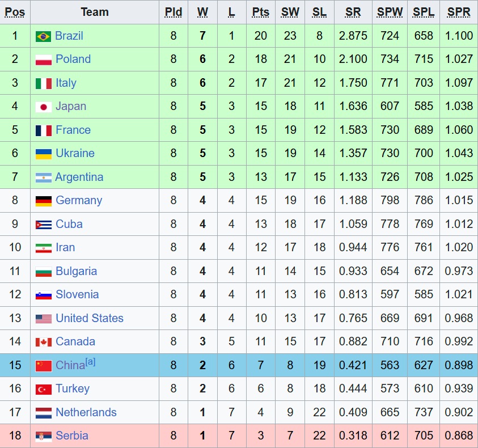Follow the Germany team link
The image size is (478, 448).
(79, 200)
